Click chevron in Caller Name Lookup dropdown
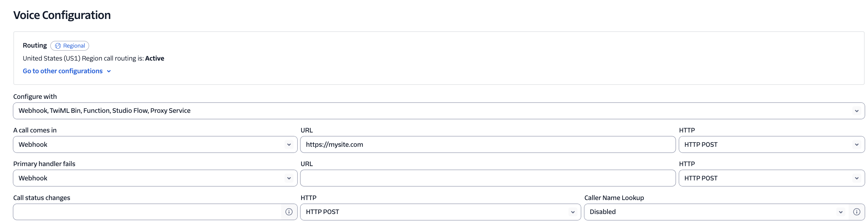Image resolution: width=868 pixels, height=223 pixels. (841, 212)
